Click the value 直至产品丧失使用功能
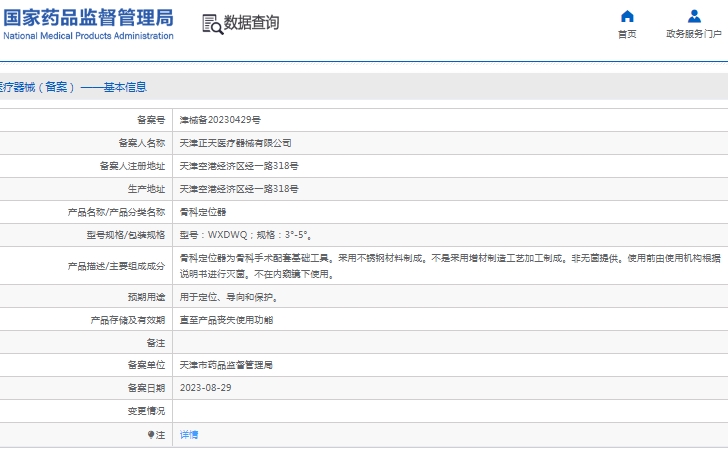 coord(226,320)
